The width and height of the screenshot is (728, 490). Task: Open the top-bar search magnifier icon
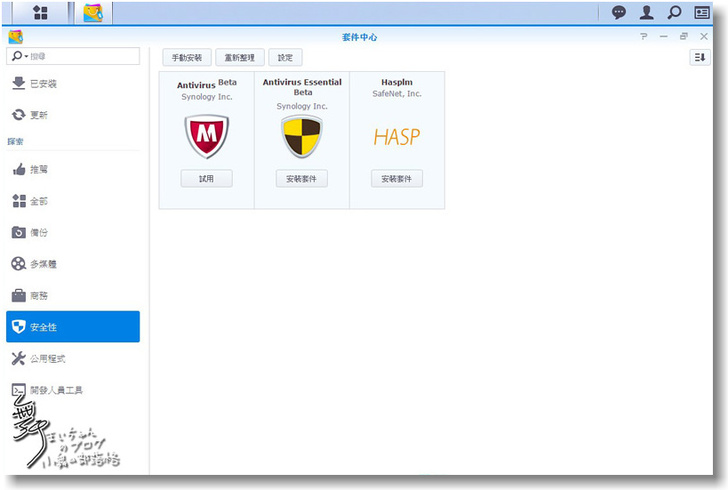click(674, 13)
